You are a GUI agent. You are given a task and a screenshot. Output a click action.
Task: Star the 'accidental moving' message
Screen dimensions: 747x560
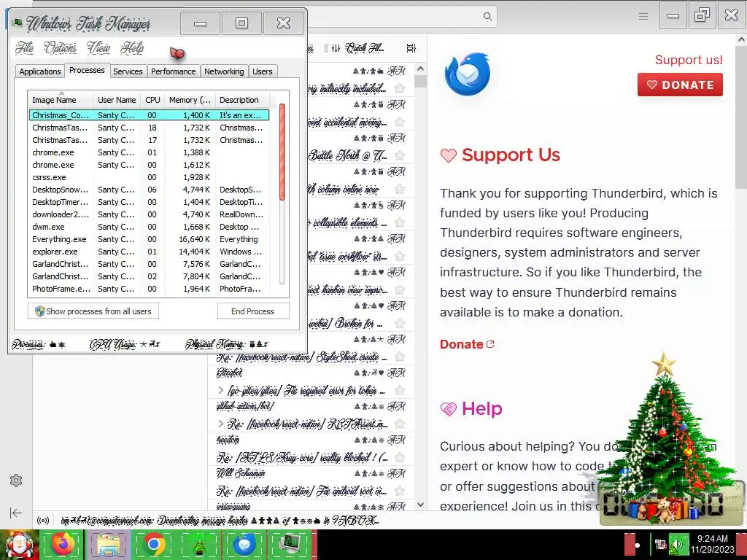click(400, 122)
